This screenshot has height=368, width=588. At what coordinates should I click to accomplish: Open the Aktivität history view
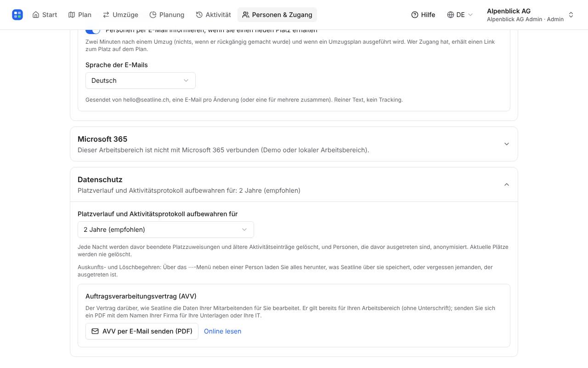213,15
